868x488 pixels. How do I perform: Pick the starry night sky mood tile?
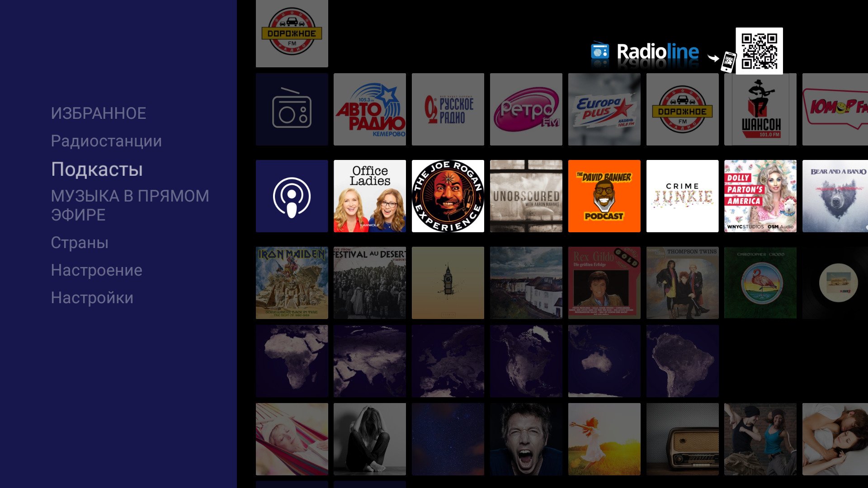[448, 439]
